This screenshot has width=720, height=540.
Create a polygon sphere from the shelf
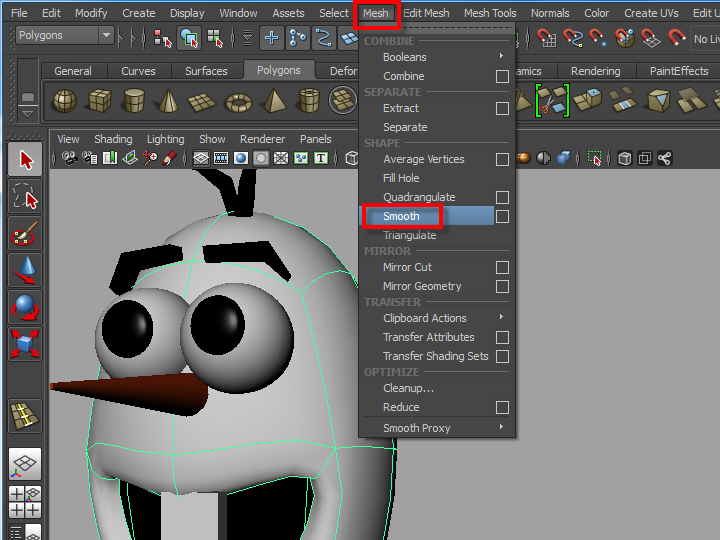(65, 101)
